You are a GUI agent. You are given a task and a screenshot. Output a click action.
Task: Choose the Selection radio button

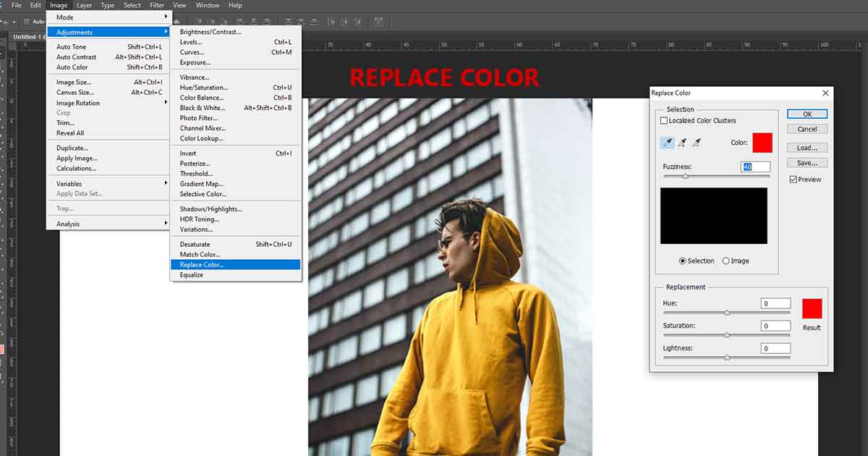click(x=683, y=261)
